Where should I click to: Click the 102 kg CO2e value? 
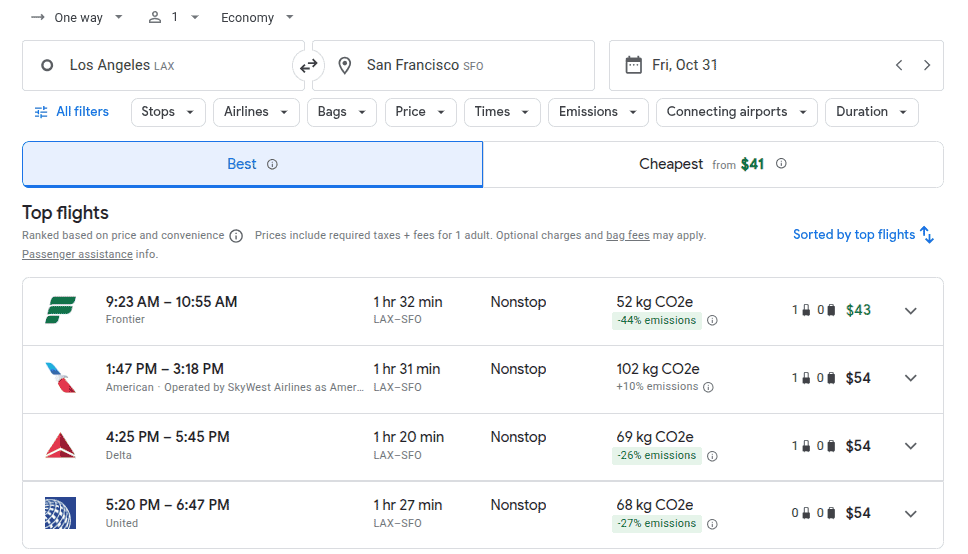(x=657, y=369)
